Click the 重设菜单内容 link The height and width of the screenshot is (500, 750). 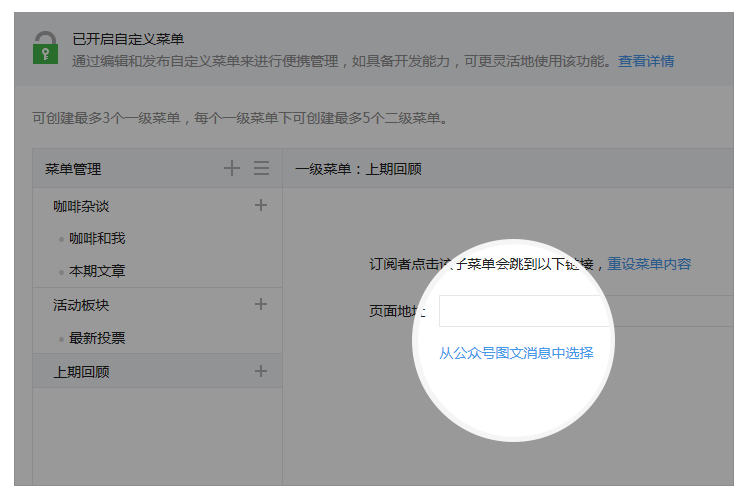pyautogui.click(x=649, y=264)
